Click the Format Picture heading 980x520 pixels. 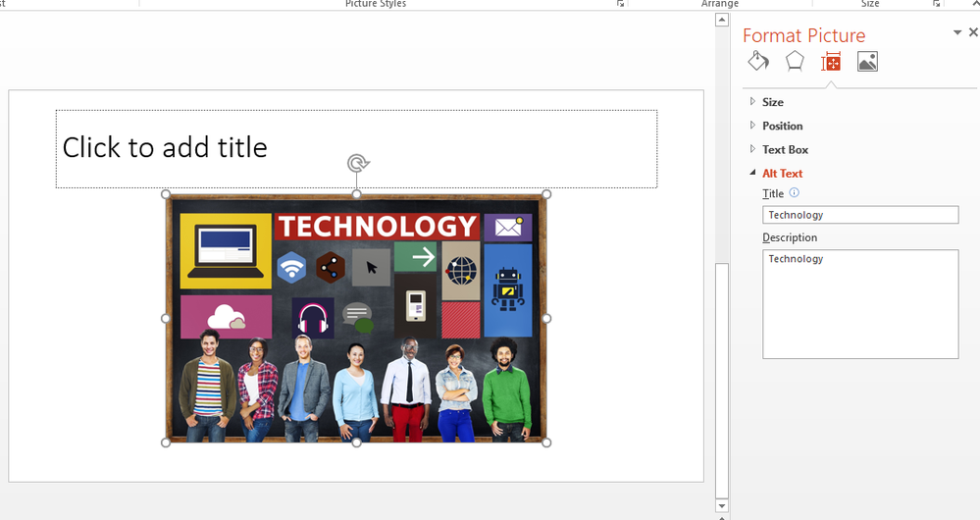[803, 35]
